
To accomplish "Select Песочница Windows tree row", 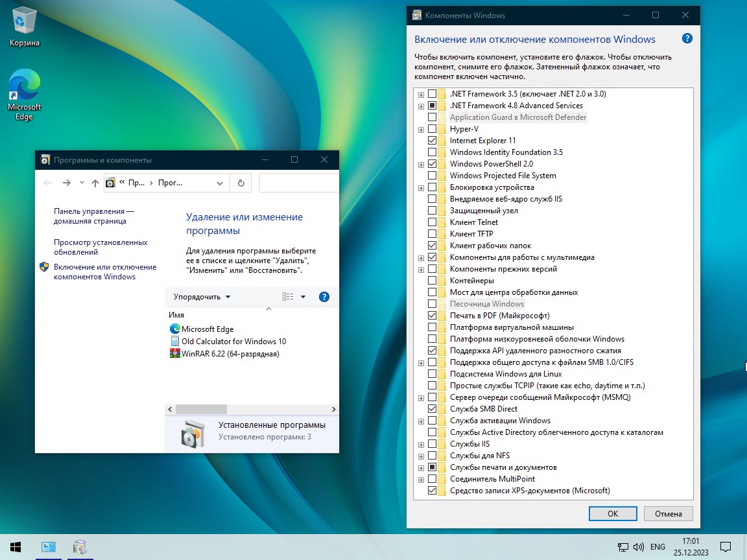I will pos(487,304).
